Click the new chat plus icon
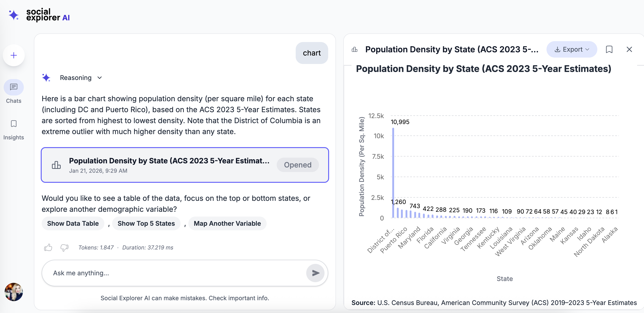This screenshot has width=644, height=313. (x=14, y=55)
